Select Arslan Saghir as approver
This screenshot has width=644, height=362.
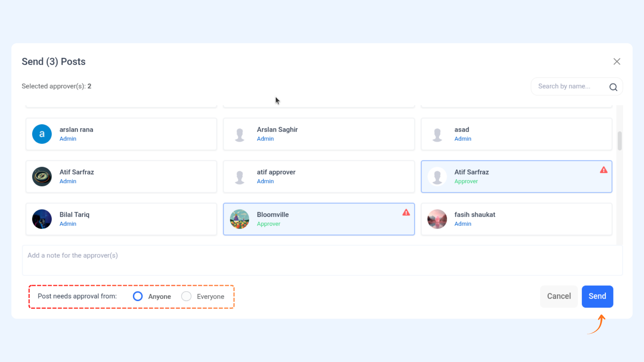coord(319,134)
